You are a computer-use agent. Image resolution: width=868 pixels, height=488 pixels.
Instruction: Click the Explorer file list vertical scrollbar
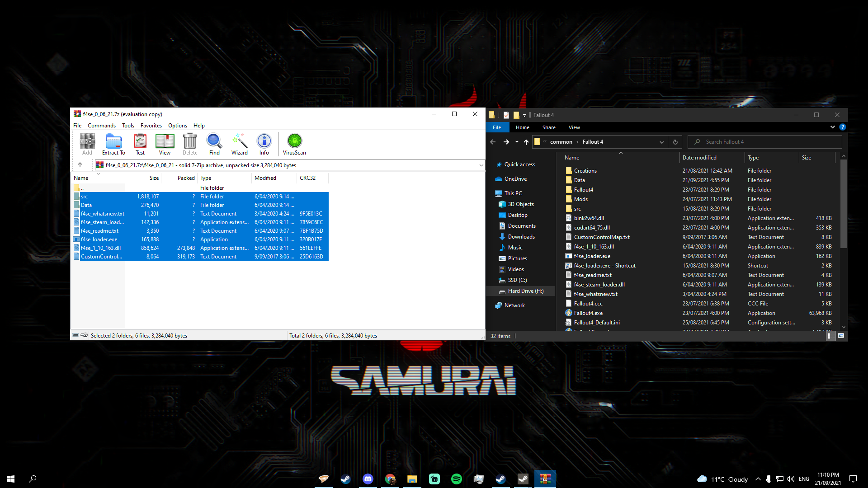(x=844, y=203)
